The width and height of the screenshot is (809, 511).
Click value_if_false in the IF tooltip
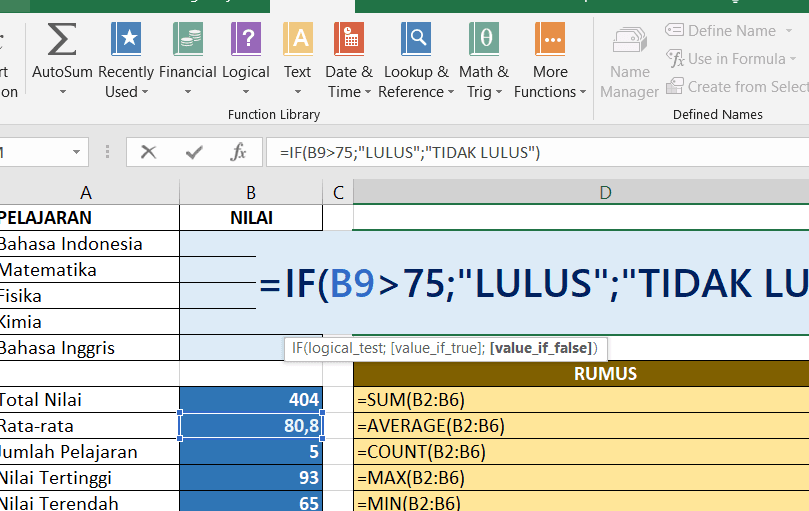tap(541, 348)
